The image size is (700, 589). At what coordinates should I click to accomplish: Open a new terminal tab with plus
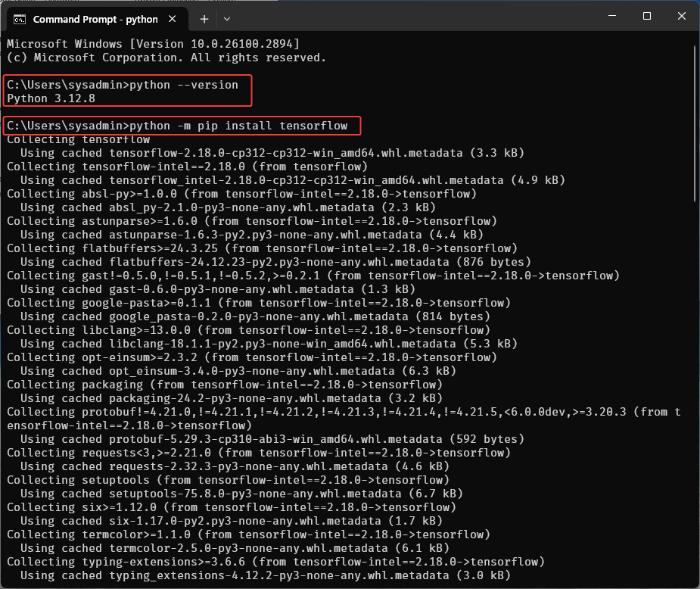(x=204, y=18)
